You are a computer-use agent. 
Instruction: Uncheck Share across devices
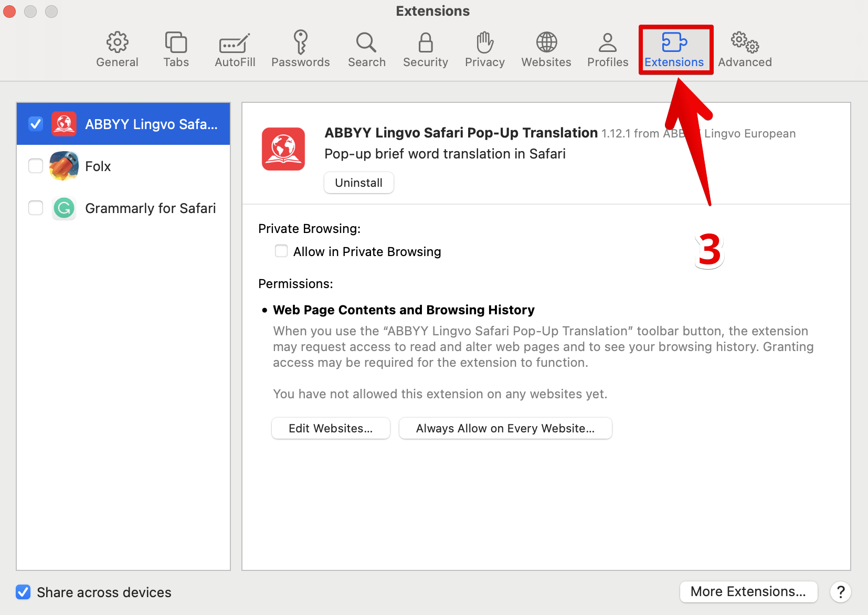click(x=23, y=592)
